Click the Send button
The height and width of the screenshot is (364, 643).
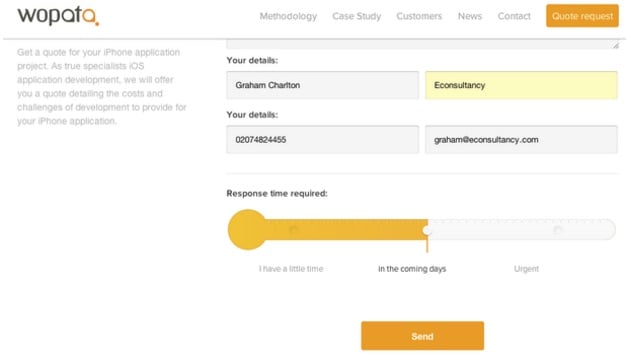pyautogui.click(x=422, y=336)
